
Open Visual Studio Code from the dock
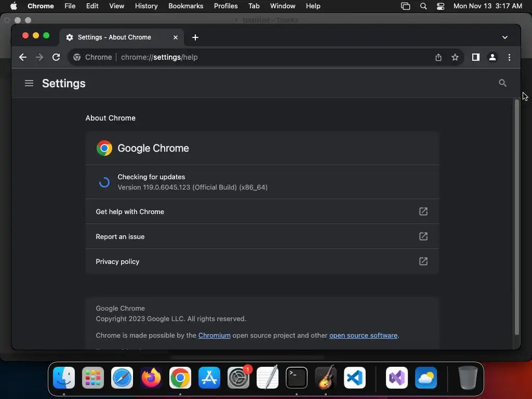point(354,378)
